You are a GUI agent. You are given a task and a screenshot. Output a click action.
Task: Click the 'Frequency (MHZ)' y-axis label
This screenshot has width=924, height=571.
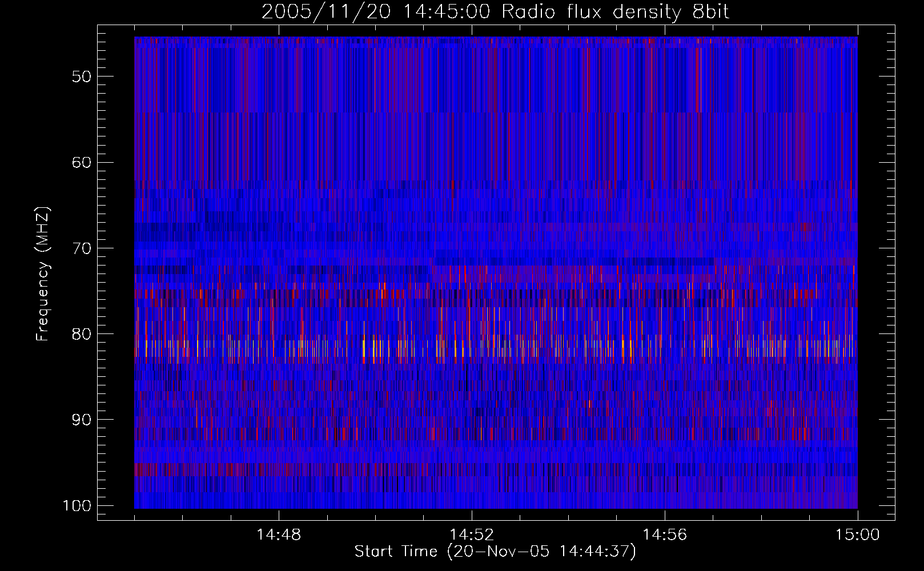[43, 274]
